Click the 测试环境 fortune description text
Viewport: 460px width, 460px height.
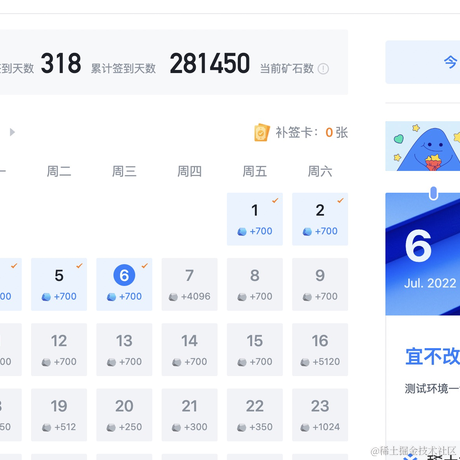point(432,388)
